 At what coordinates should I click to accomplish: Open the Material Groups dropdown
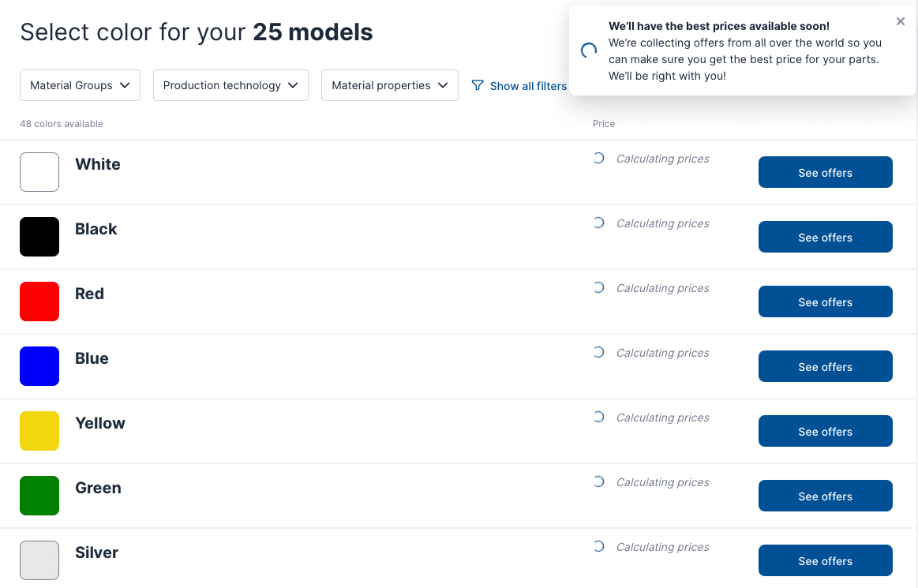pos(81,85)
